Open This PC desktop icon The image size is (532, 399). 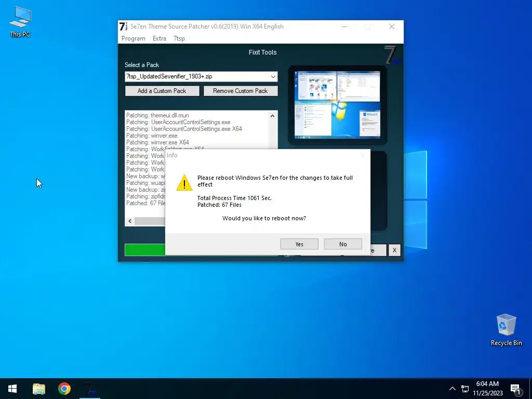(20, 22)
